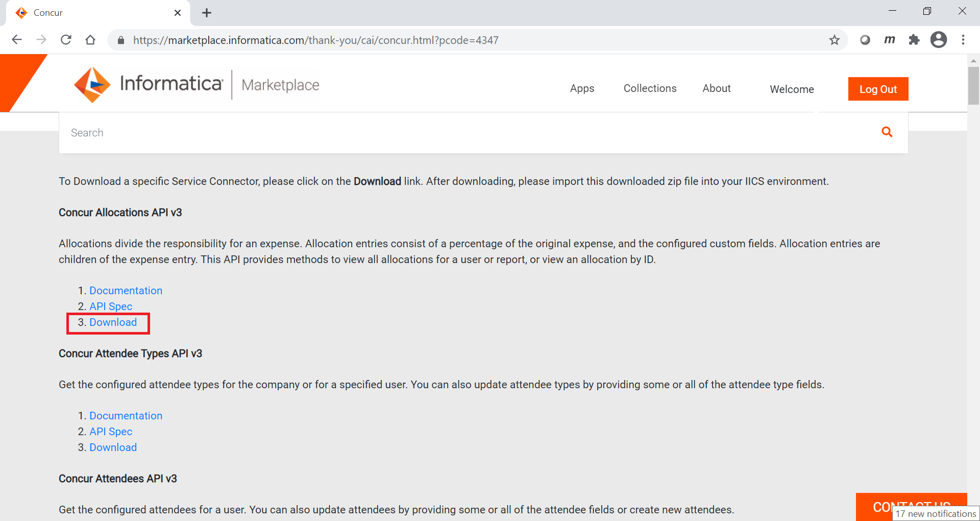
Task: Click the Informatica logo
Action: click(149, 84)
